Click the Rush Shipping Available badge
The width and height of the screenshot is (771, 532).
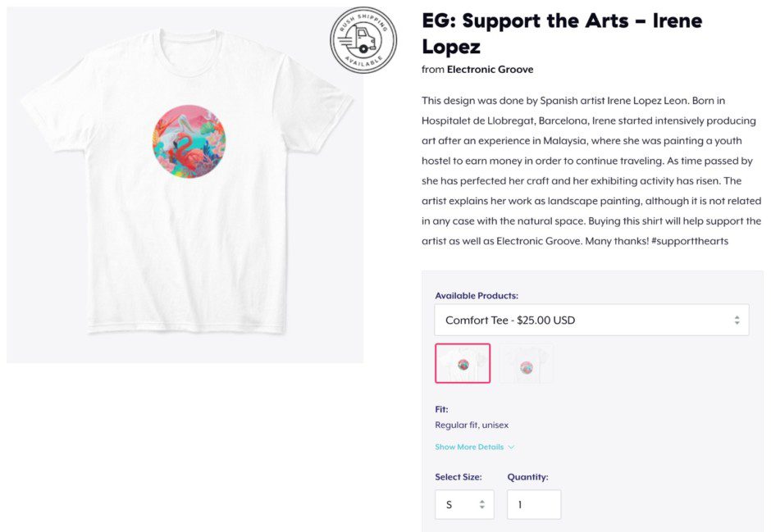click(x=363, y=40)
